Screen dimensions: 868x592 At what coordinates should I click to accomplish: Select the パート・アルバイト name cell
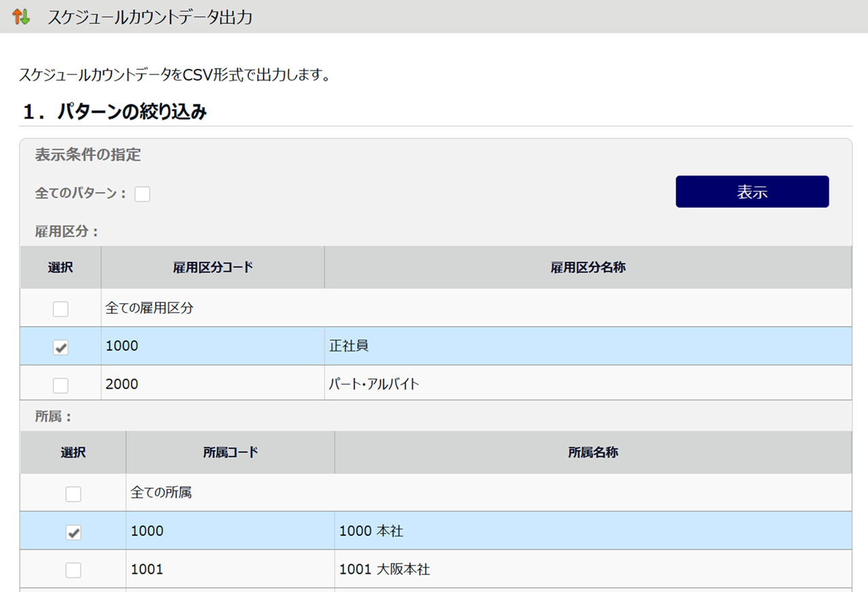click(x=374, y=384)
